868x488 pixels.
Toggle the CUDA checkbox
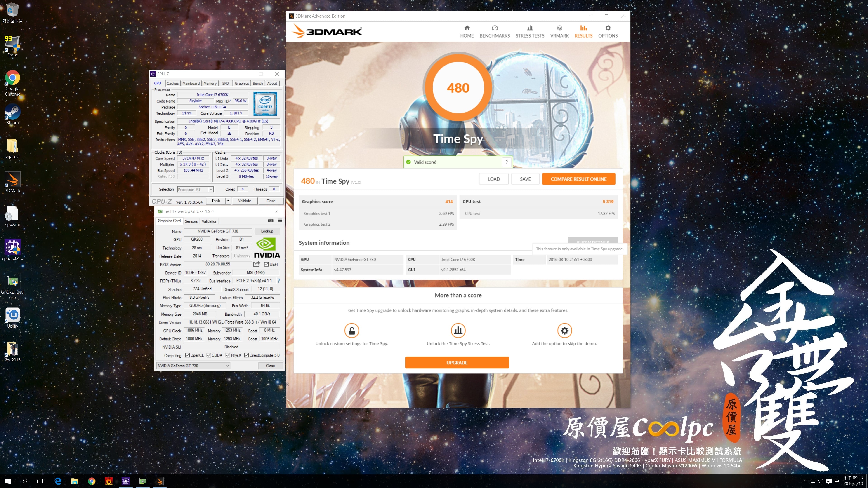coord(209,355)
